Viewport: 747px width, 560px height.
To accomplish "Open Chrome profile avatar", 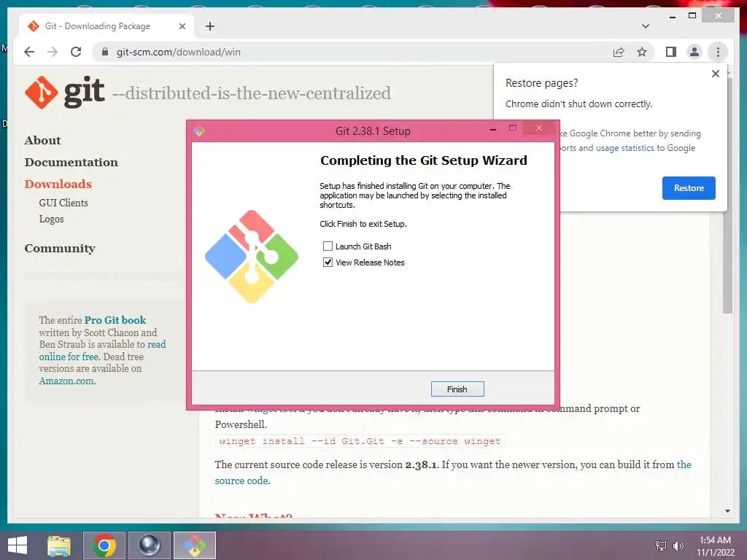I will (x=694, y=52).
